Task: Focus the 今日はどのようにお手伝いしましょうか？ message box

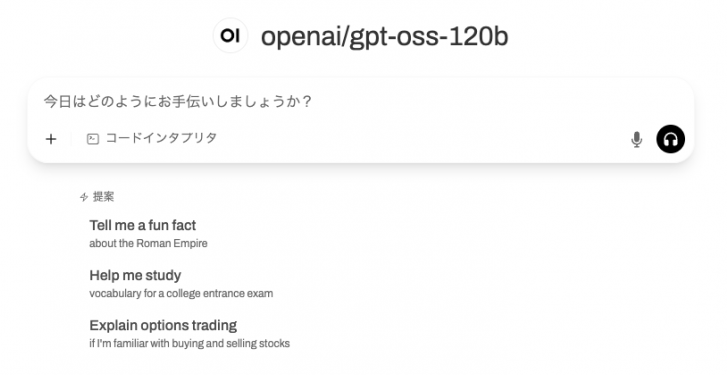Action: pos(361,102)
